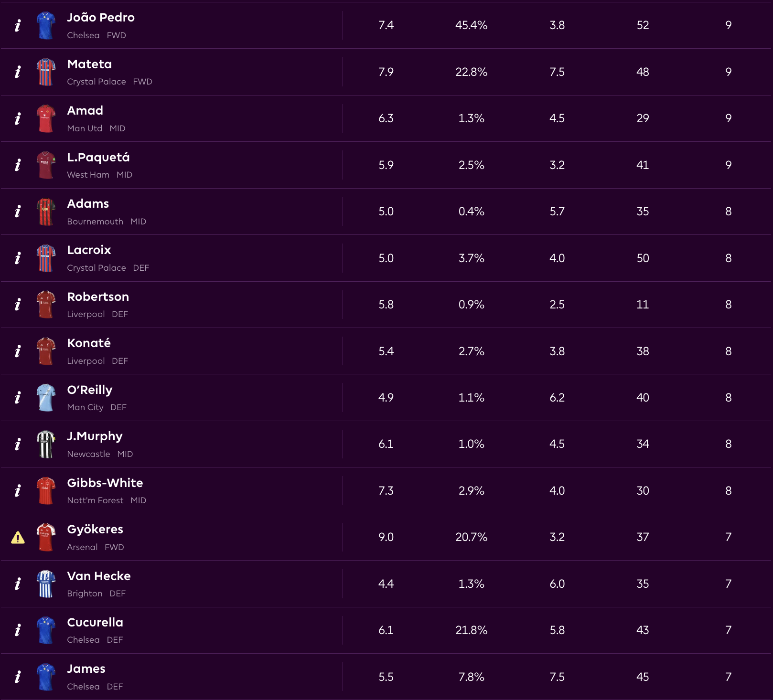
Task: Click the info icon beside Mateta
Action: point(18,72)
